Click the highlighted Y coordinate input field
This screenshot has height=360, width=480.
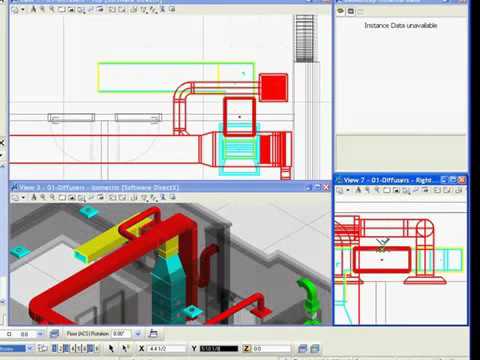point(219,349)
